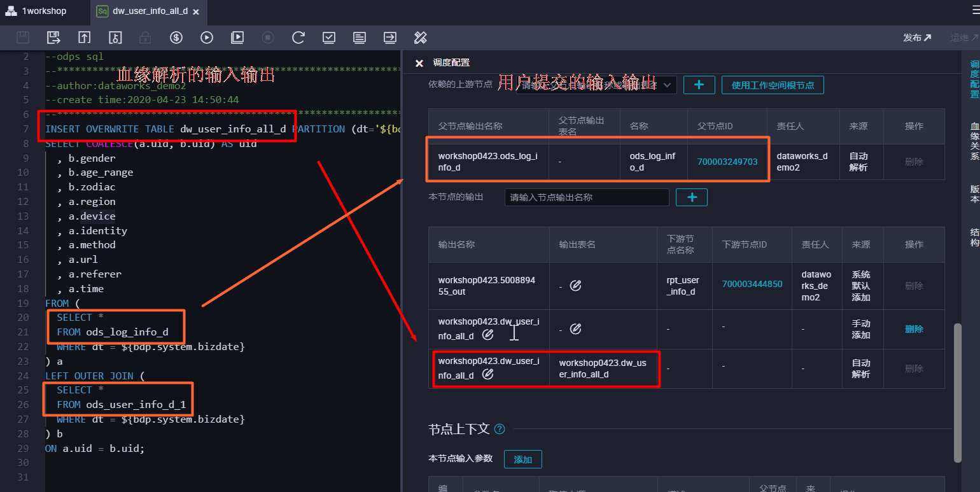Open the 调度配置 side tab

pos(974,79)
